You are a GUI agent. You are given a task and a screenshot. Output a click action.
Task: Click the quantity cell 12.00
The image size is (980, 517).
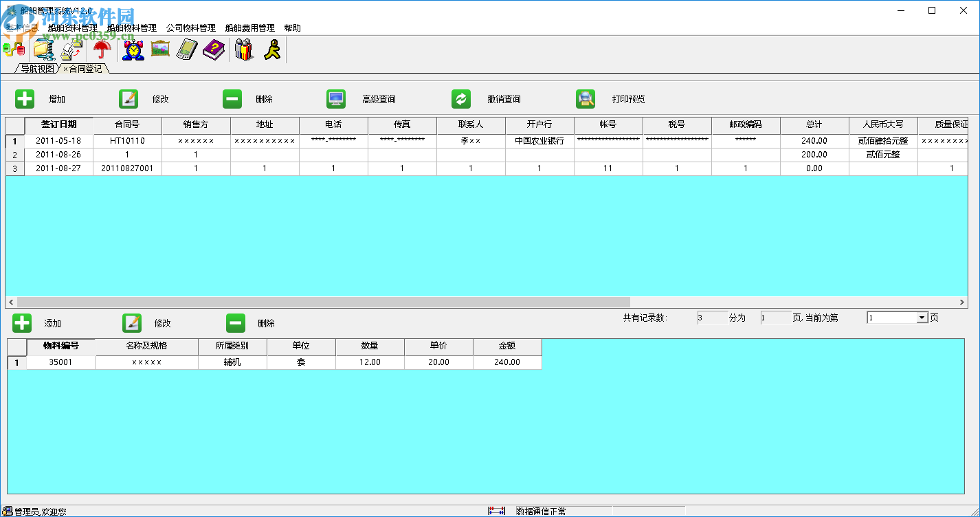370,362
